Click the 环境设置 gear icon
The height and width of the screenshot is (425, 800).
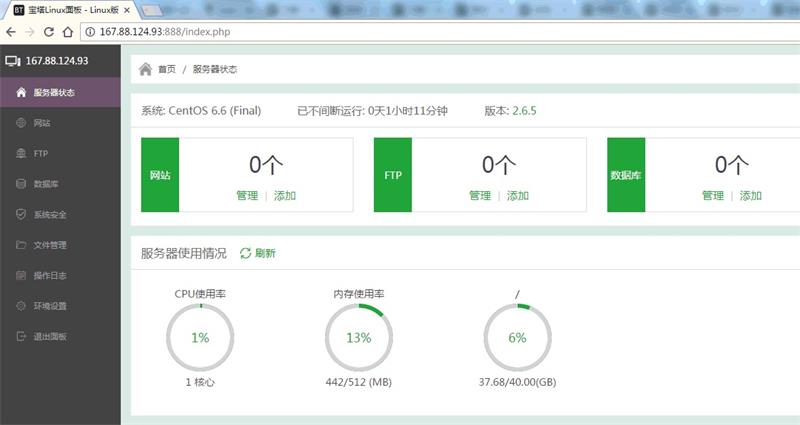tap(21, 306)
